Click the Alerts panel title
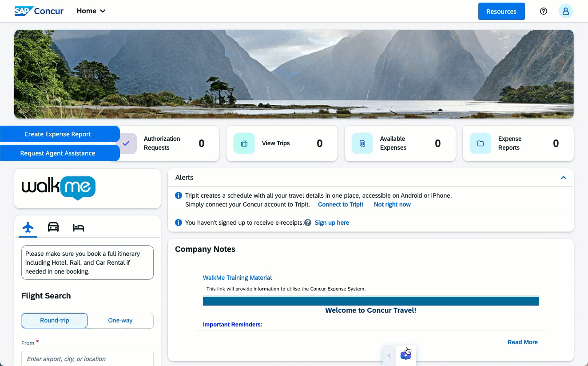This screenshot has width=588, height=366. pos(184,178)
